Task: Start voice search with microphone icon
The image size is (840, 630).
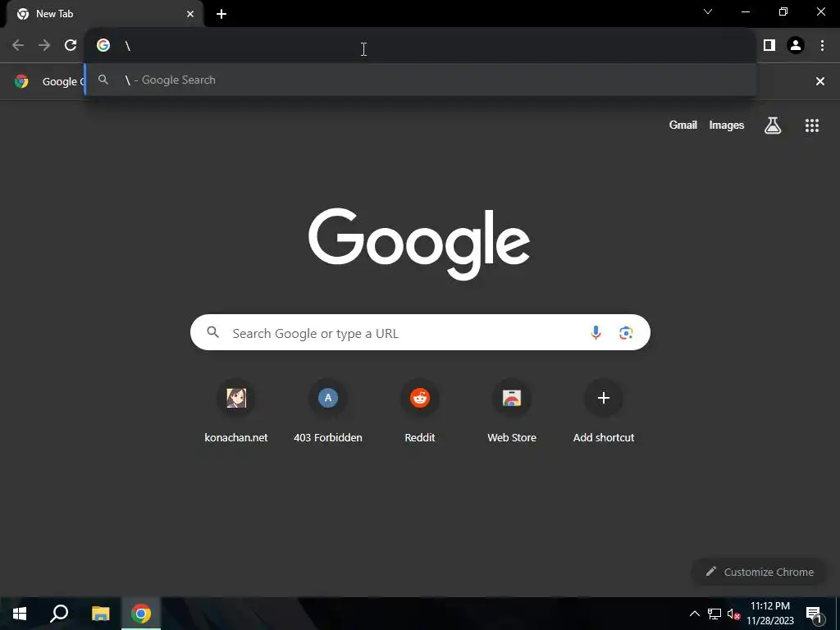Action: (x=596, y=333)
